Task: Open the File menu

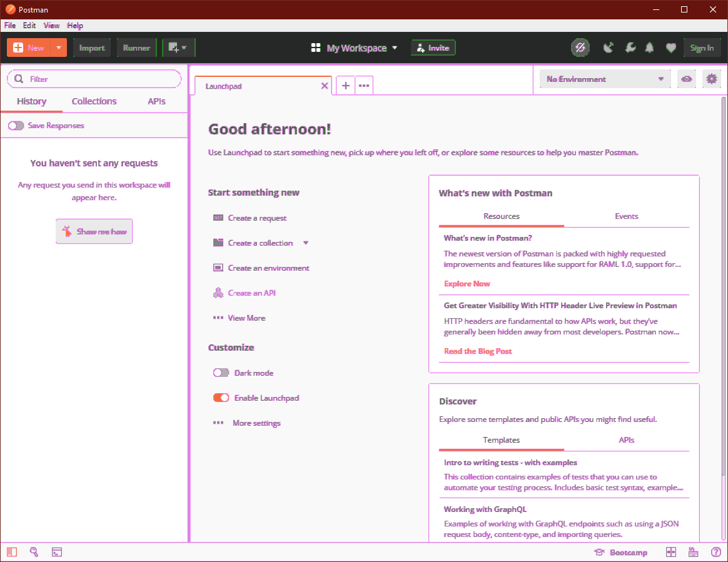Action: [x=10, y=26]
